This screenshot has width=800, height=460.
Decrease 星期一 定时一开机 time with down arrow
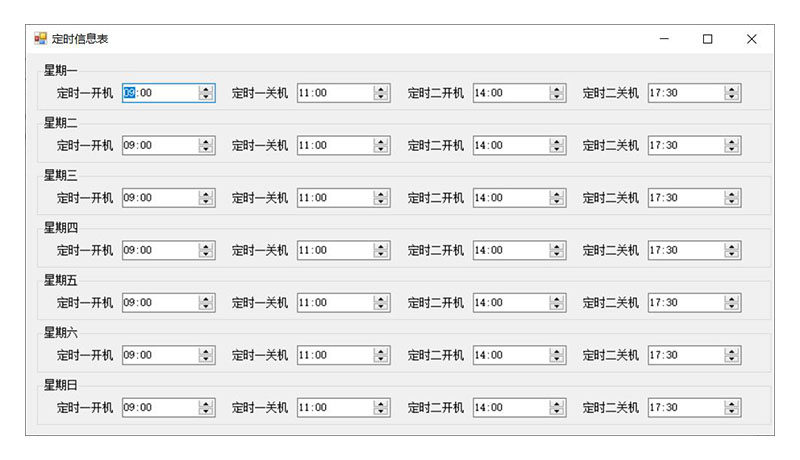[x=206, y=97]
